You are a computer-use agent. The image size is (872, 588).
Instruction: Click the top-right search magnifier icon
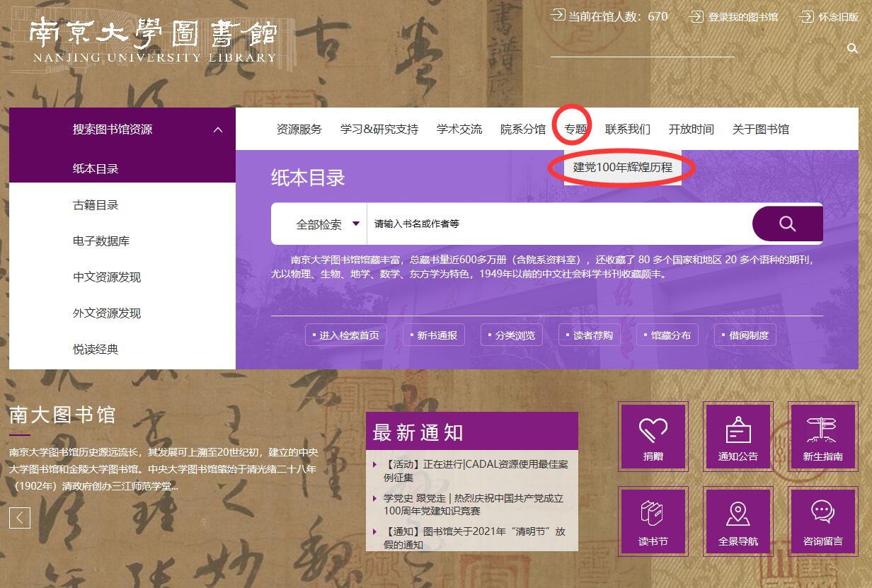852,48
